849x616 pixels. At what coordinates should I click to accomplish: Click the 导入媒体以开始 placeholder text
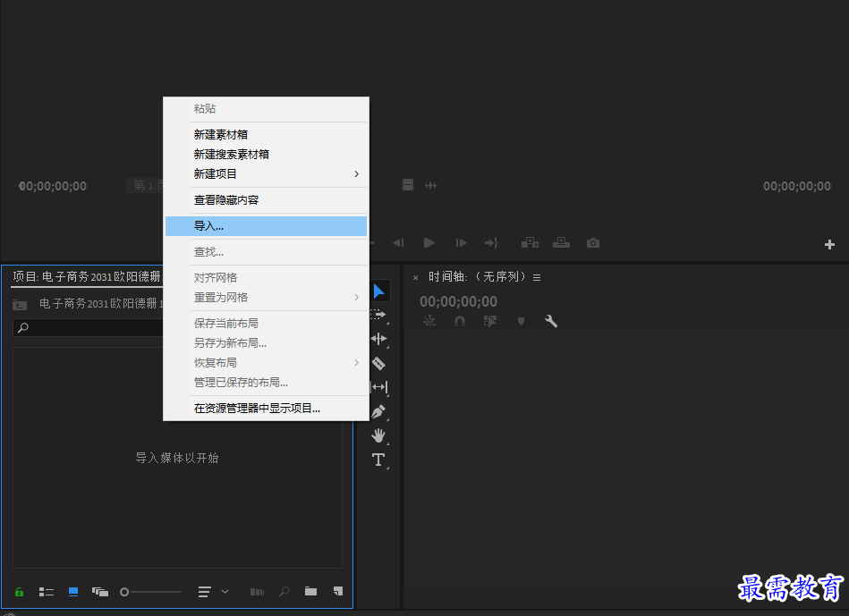(x=176, y=458)
